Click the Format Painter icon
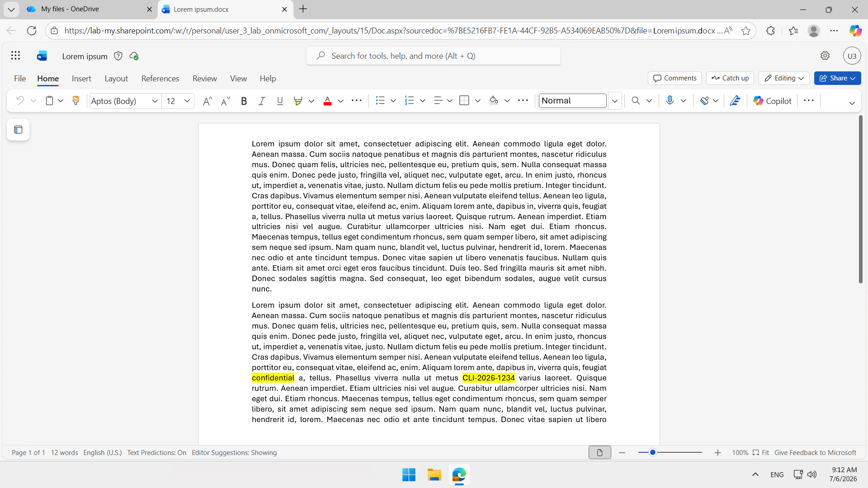The image size is (868, 488). pos(75,101)
